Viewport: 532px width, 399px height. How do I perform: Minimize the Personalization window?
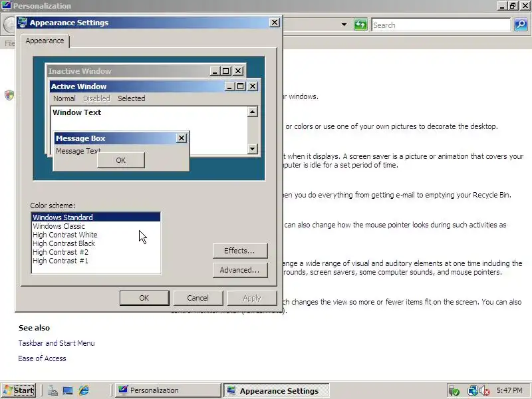click(502, 6)
